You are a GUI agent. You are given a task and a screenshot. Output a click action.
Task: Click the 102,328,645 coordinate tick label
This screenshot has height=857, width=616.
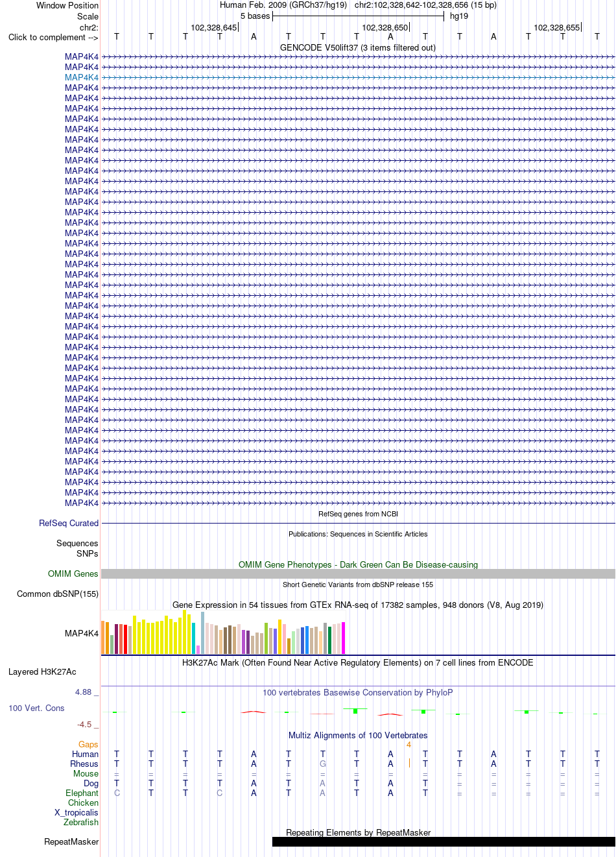click(214, 27)
